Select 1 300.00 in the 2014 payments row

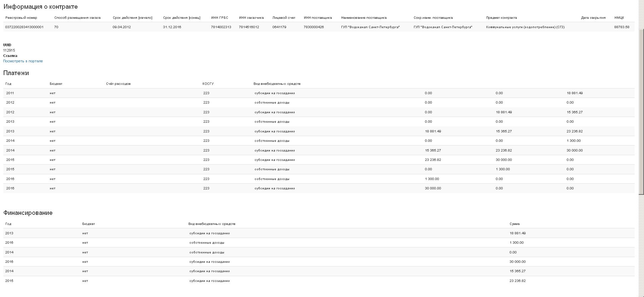pos(573,141)
